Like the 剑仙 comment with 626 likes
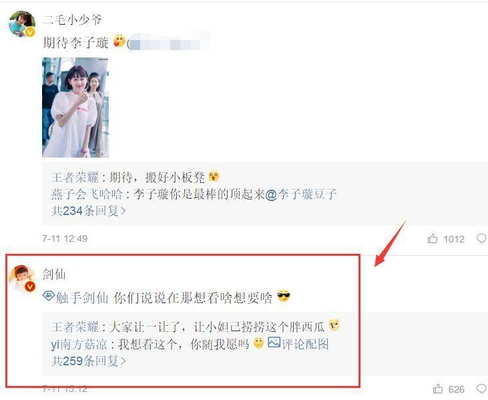 [x=438, y=389]
